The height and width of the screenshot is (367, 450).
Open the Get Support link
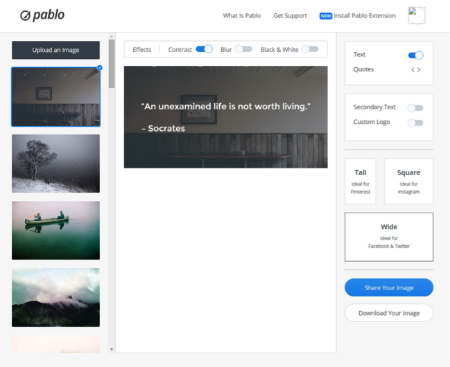[x=290, y=16]
